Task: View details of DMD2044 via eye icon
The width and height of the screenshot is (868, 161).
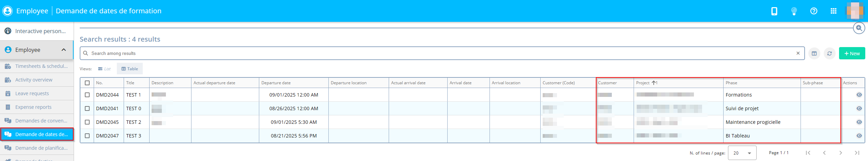Action: 859,95
